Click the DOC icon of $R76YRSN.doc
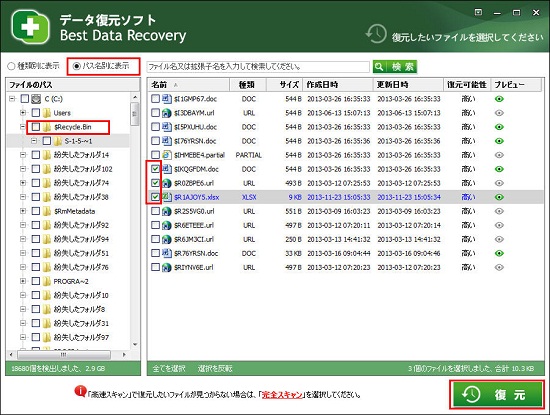 tap(167, 253)
